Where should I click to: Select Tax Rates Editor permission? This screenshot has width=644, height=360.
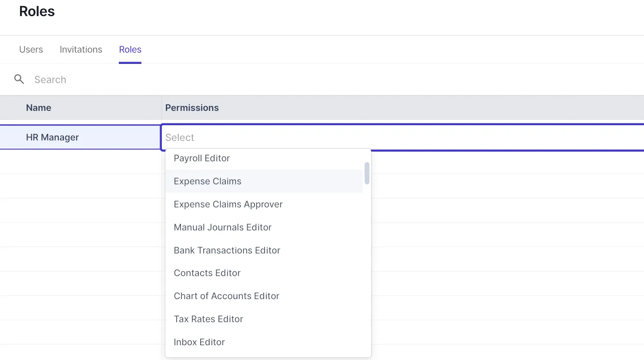(x=208, y=319)
